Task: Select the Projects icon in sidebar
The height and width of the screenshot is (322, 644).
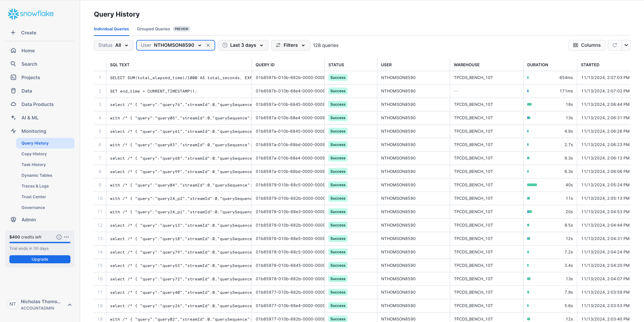Action: coord(13,77)
